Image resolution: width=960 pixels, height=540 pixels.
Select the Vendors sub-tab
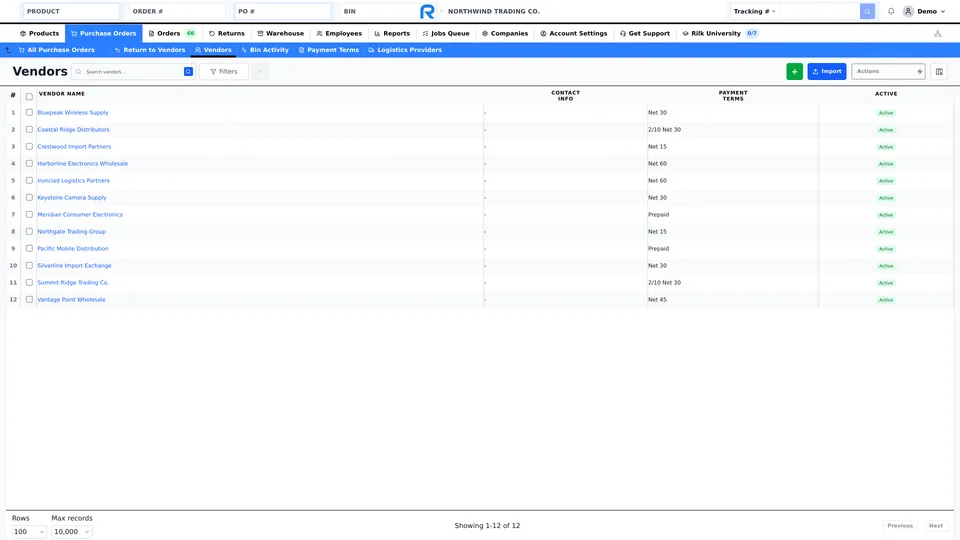pos(213,50)
